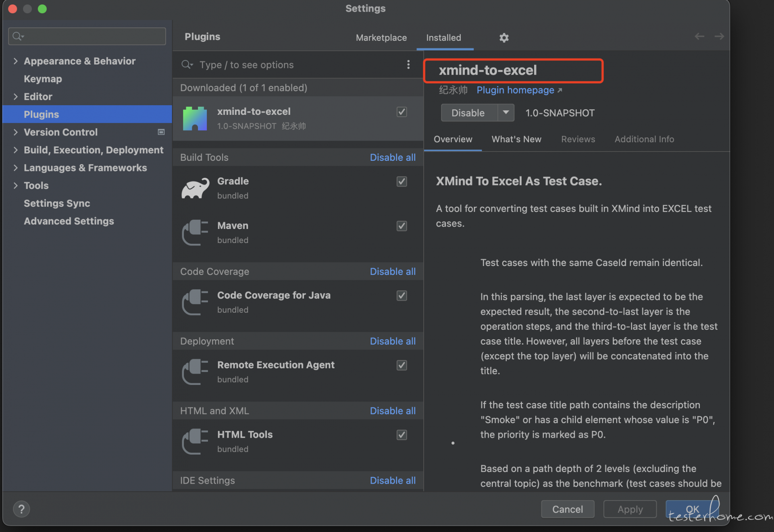Toggle the Code Coverage for Java checkbox

[402, 295]
